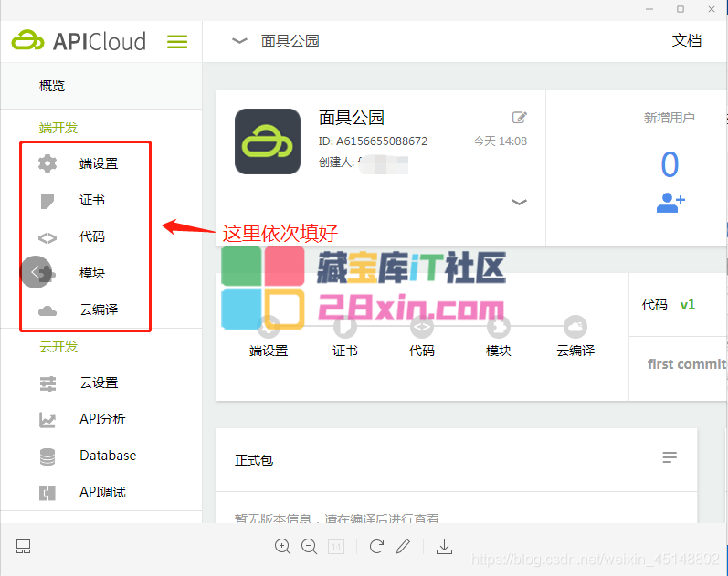Click the zoom in magnifier icon

click(x=283, y=547)
